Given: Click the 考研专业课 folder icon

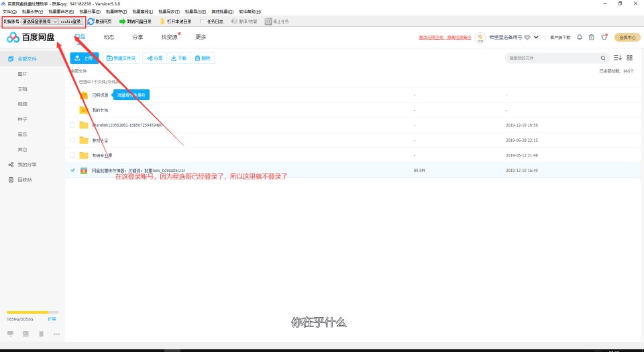Looking at the screenshot, I should 84,155.
